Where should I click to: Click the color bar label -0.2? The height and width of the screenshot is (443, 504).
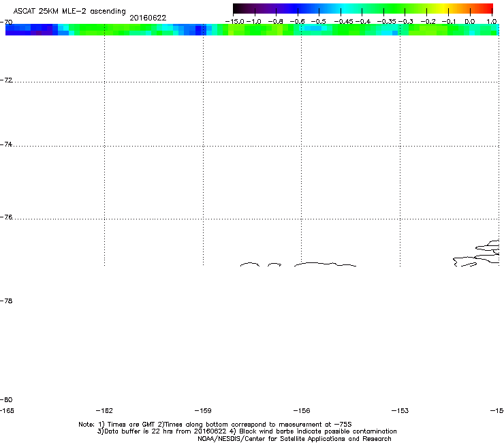[428, 22]
